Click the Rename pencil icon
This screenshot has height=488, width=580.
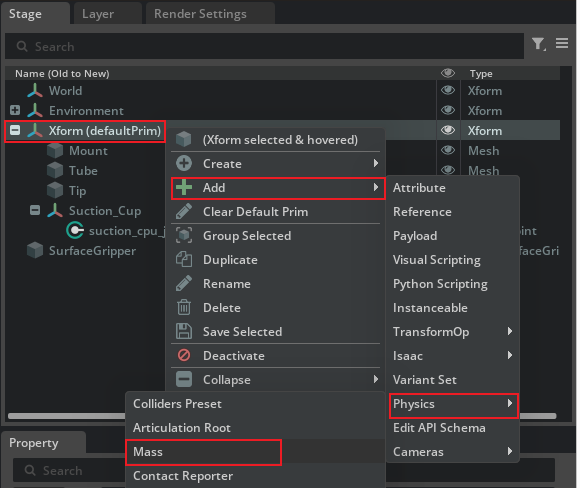[184, 283]
